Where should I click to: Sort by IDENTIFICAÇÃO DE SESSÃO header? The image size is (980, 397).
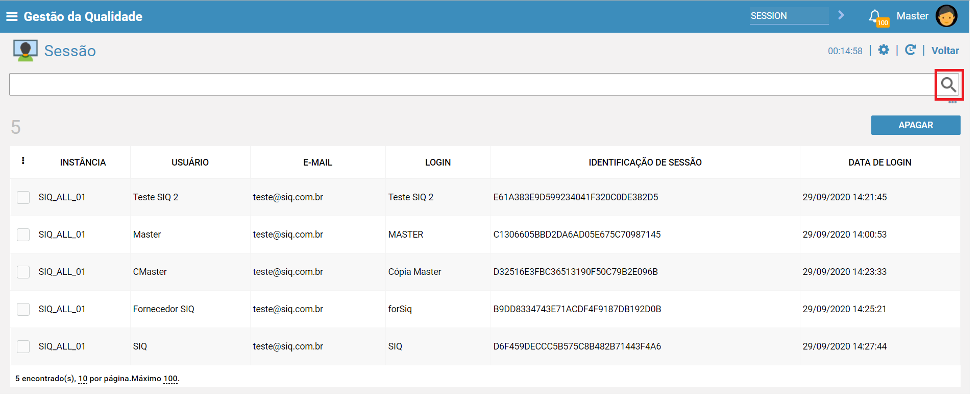point(645,162)
